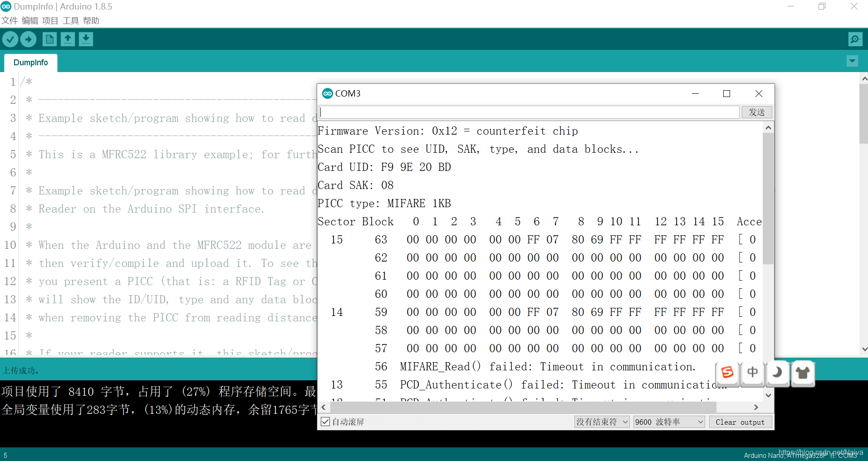The height and width of the screenshot is (461, 868).
Task: Open line ending 没有结束符 dropdown
Action: tap(602, 422)
